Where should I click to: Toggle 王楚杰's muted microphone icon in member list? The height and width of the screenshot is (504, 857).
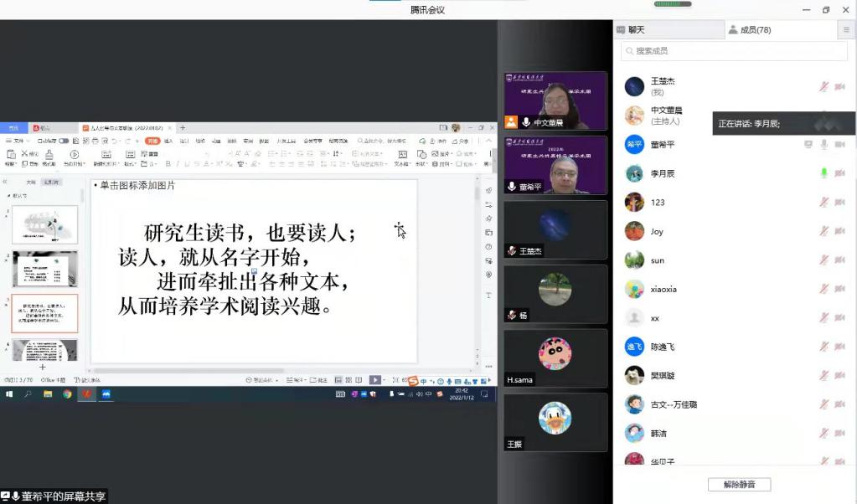(824, 87)
